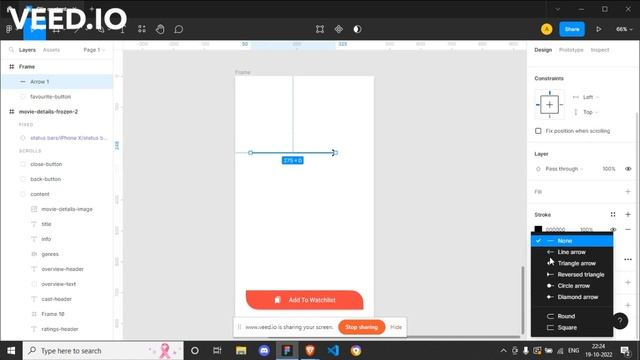Screen dimensions: 640x360
Task: Click the layer opacity 100% value
Action: click(x=609, y=169)
